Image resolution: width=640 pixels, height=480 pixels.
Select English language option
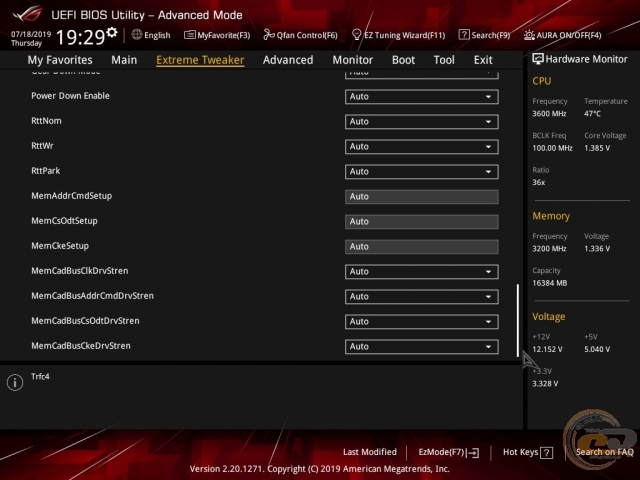click(157, 35)
